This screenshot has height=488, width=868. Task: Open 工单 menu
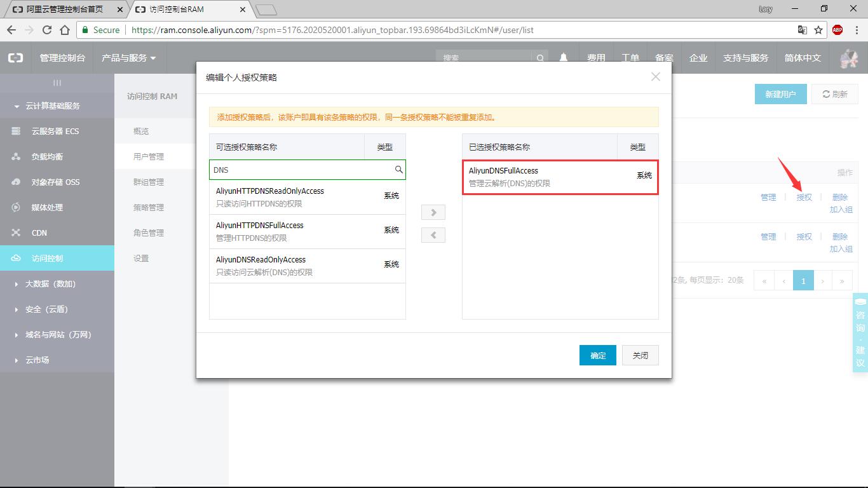point(630,58)
